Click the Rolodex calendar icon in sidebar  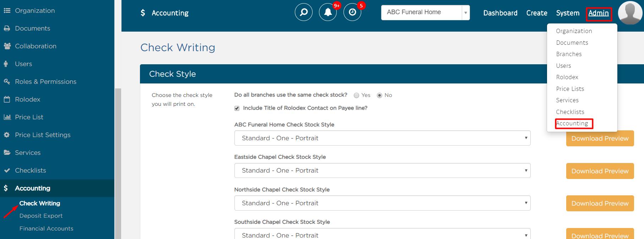[x=7, y=99]
